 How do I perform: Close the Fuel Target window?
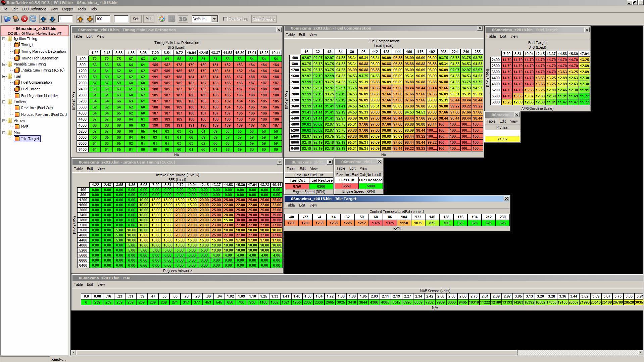click(587, 30)
